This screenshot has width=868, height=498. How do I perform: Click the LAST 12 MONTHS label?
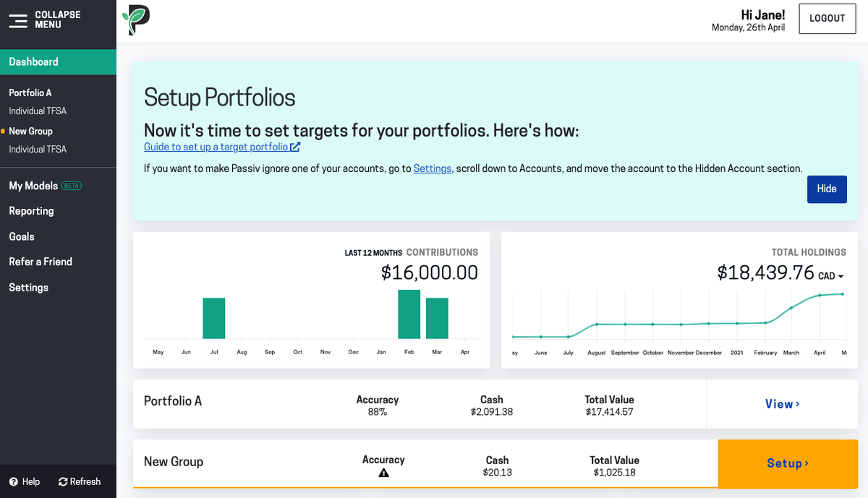pos(373,253)
